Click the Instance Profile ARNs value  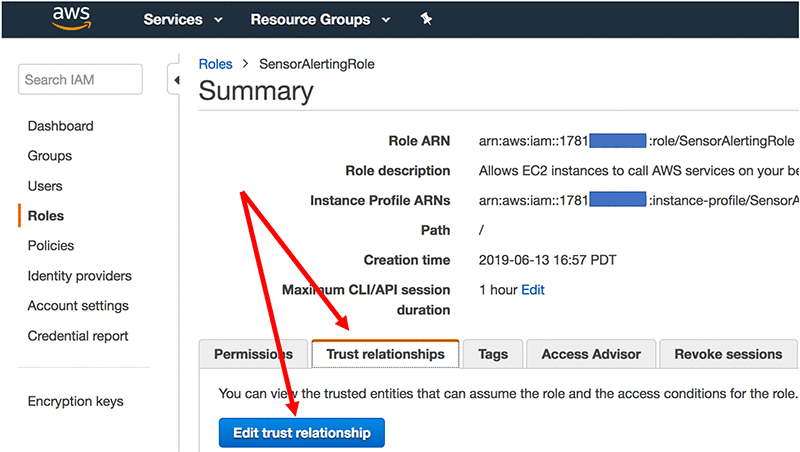point(639,200)
